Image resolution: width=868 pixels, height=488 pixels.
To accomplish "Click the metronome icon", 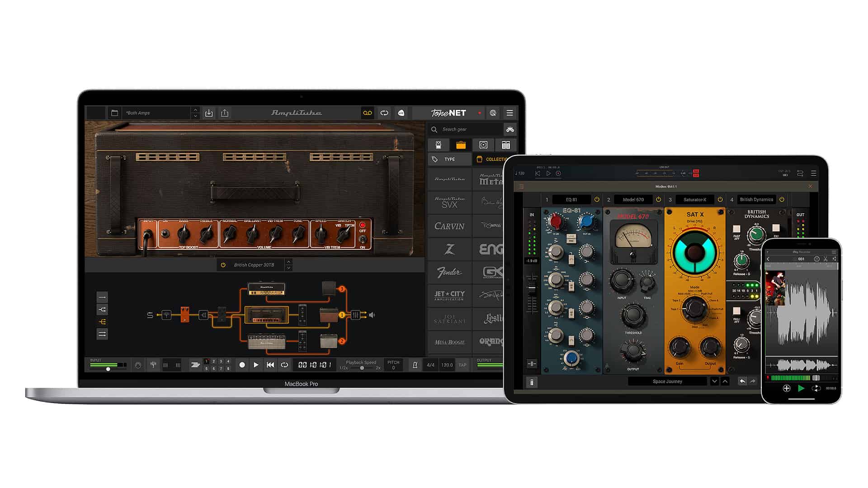I will click(x=415, y=365).
